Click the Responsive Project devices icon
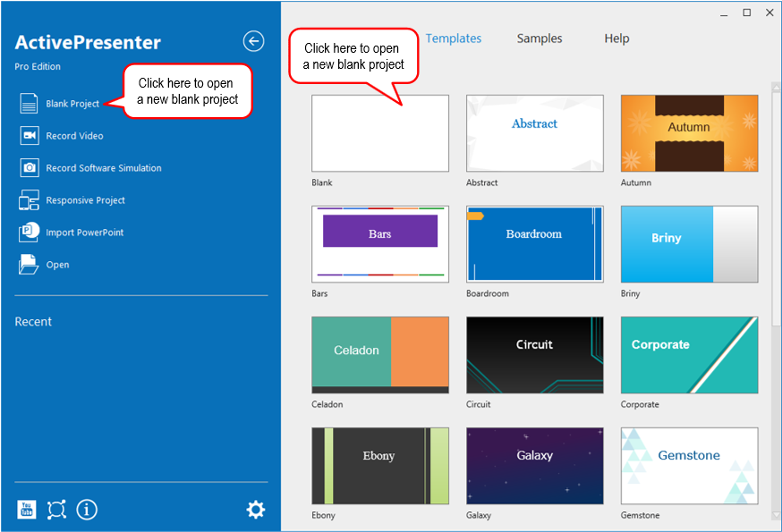This screenshot has width=782, height=532. [29, 200]
